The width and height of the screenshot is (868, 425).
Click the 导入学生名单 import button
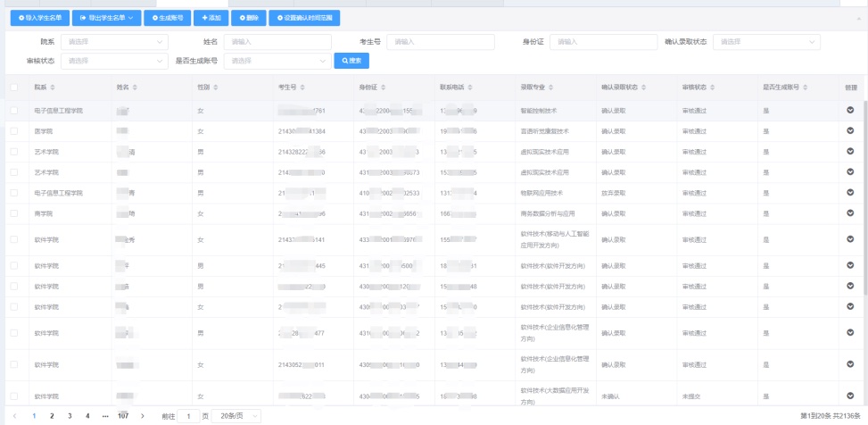(37, 18)
